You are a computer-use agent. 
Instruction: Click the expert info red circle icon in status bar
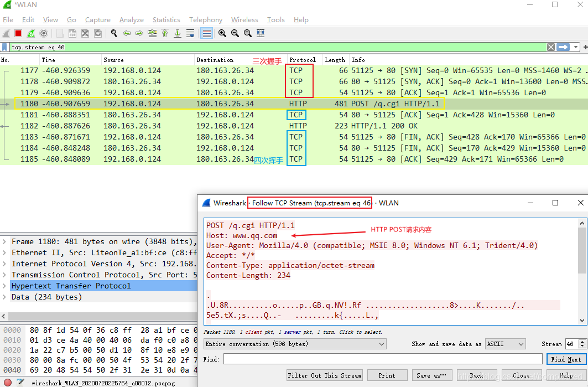pyautogui.click(x=8, y=383)
